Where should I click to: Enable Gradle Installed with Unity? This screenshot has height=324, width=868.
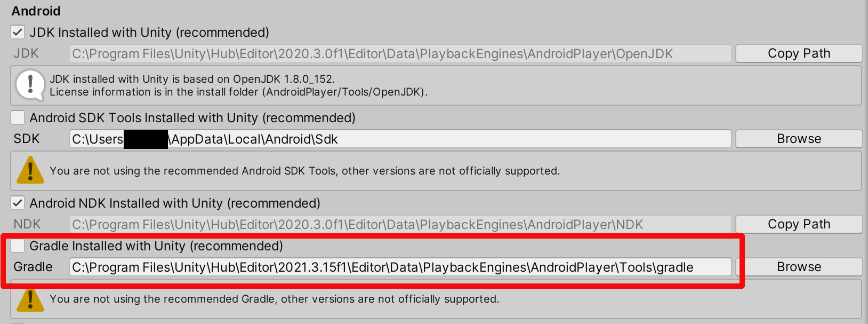(17, 246)
